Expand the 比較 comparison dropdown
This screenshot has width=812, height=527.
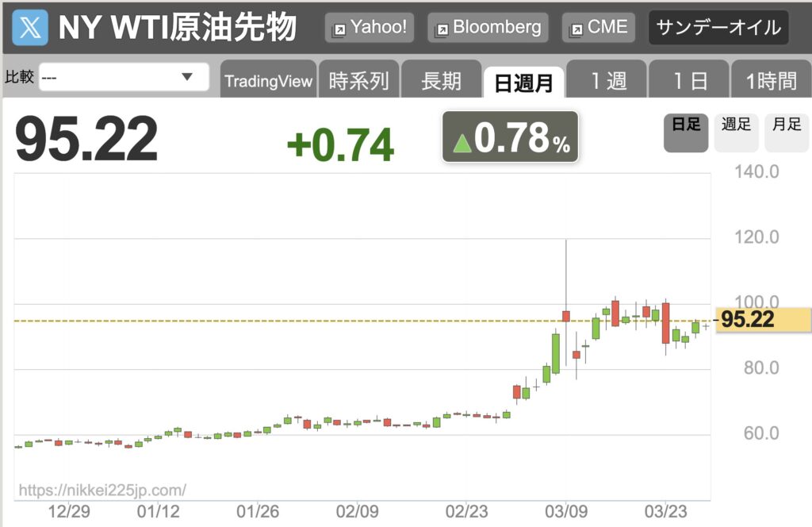124,77
